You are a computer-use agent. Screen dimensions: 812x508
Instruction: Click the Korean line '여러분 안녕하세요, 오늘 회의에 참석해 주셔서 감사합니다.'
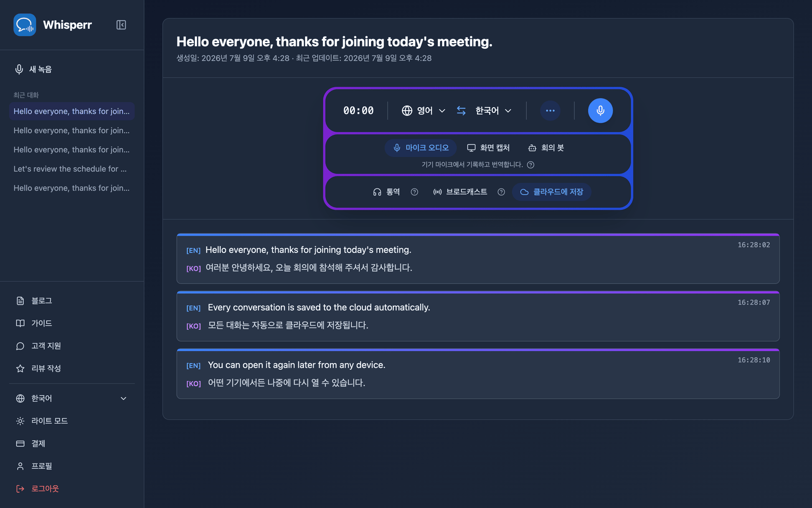click(x=309, y=268)
